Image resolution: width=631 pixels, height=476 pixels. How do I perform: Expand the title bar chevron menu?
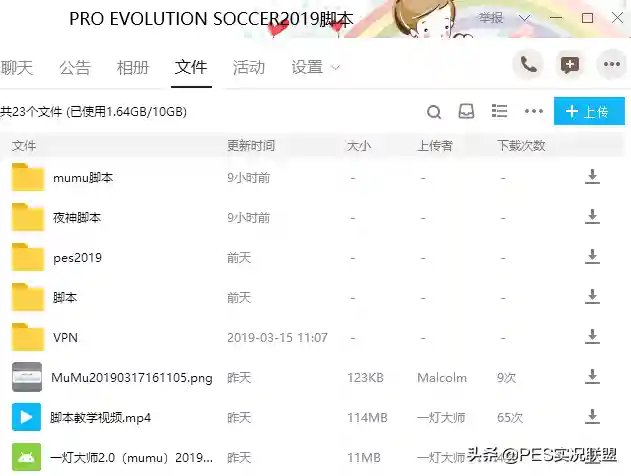(x=524, y=18)
